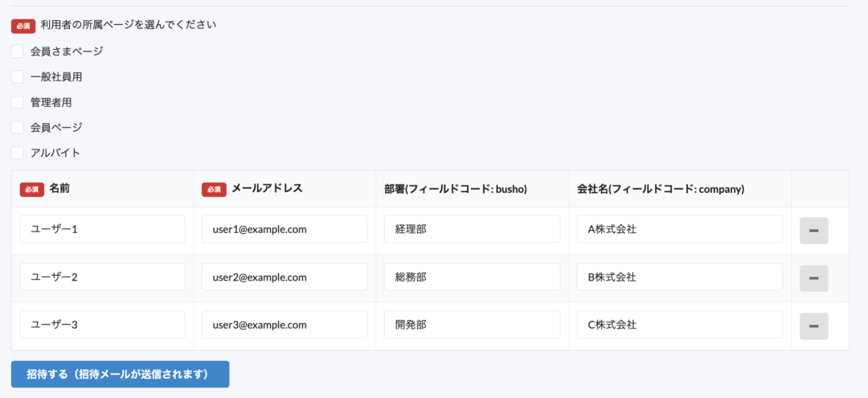Remove the ユーザー3 row with minus button
868x398 pixels.
[x=813, y=326]
